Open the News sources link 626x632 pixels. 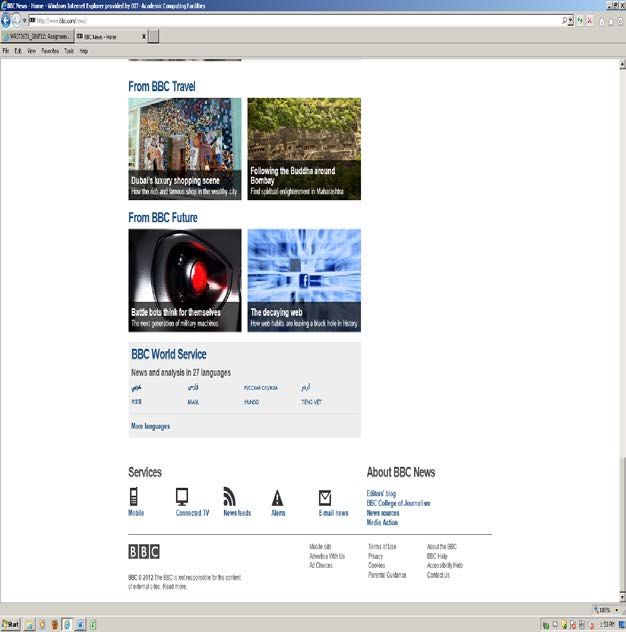[383, 513]
